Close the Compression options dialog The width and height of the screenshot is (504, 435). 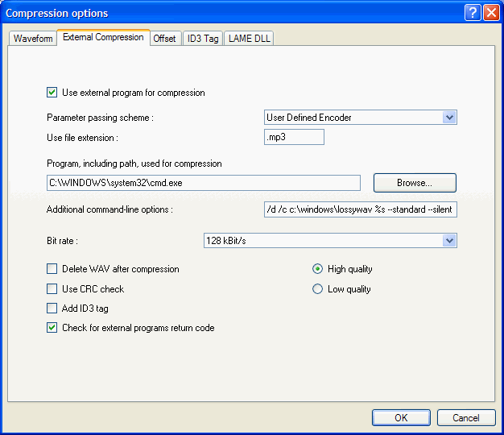(490, 13)
